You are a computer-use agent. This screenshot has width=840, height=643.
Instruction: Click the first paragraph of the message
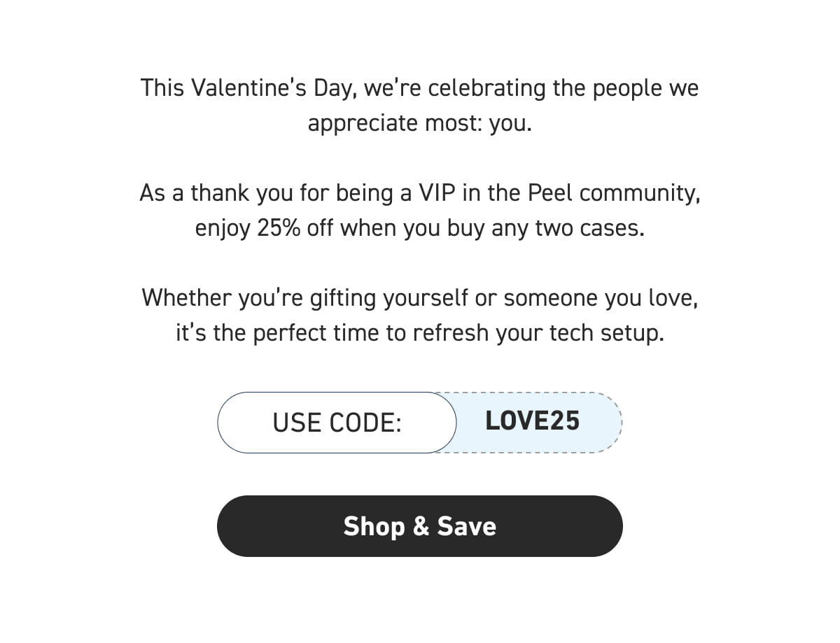[420, 105]
